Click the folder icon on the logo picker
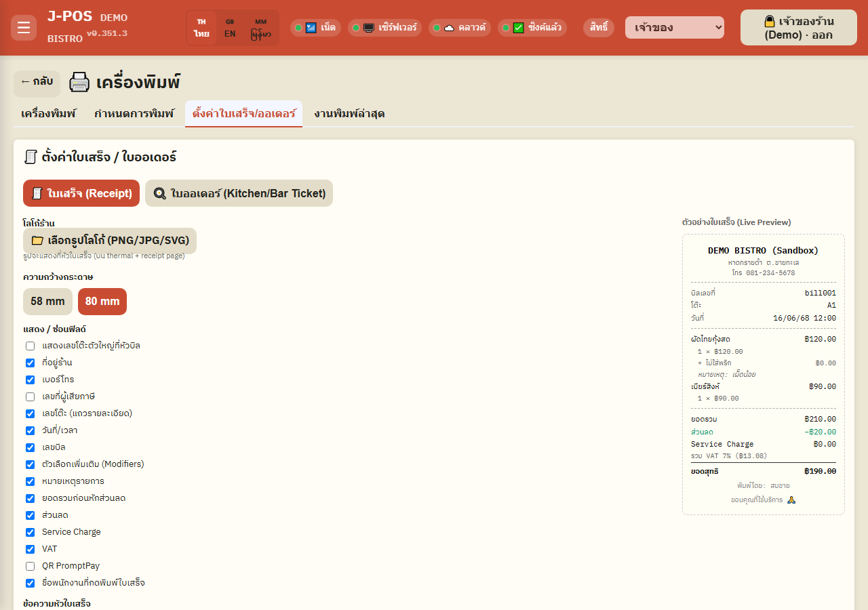The height and width of the screenshot is (610, 868). (x=37, y=241)
